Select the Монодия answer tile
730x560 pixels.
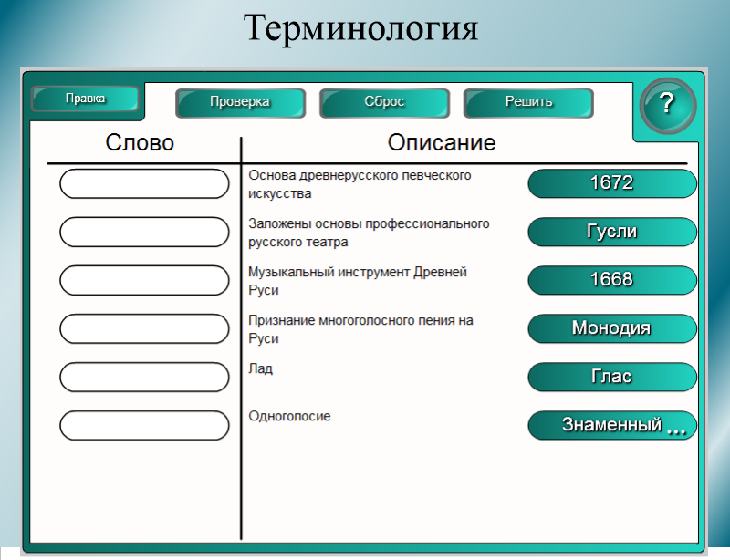(x=611, y=328)
